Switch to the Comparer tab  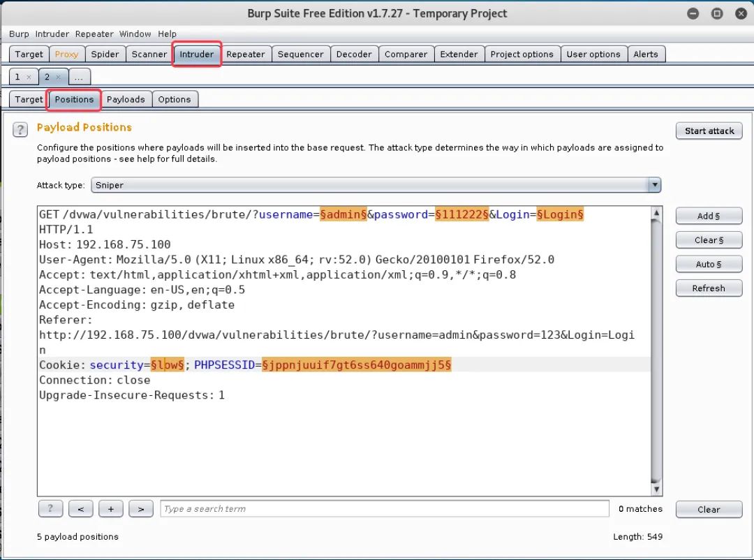point(406,54)
